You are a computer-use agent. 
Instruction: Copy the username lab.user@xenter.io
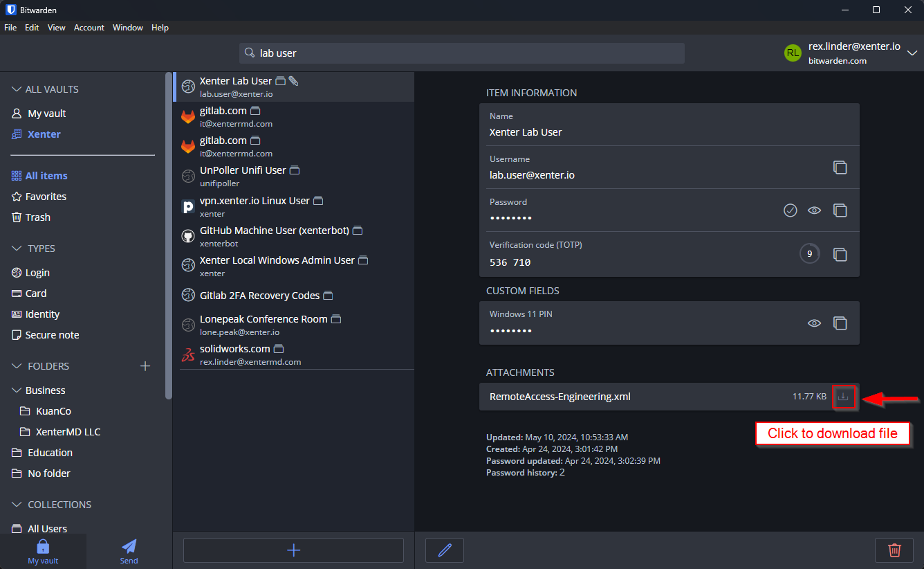click(840, 168)
